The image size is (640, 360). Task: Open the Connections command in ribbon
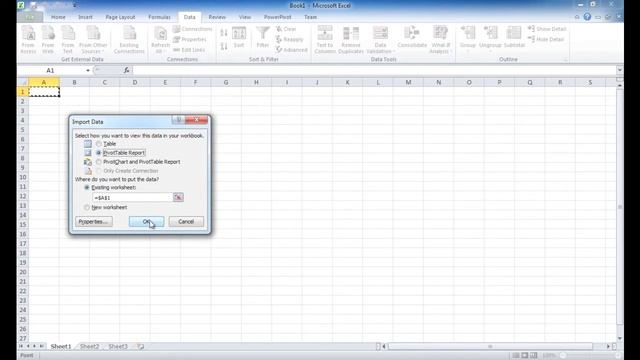pos(192,29)
